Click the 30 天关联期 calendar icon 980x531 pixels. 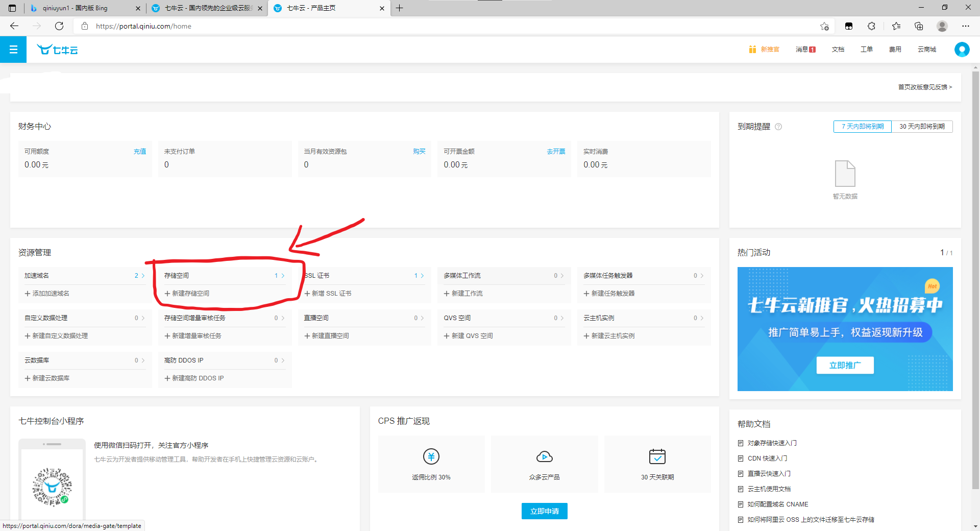tap(657, 456)
